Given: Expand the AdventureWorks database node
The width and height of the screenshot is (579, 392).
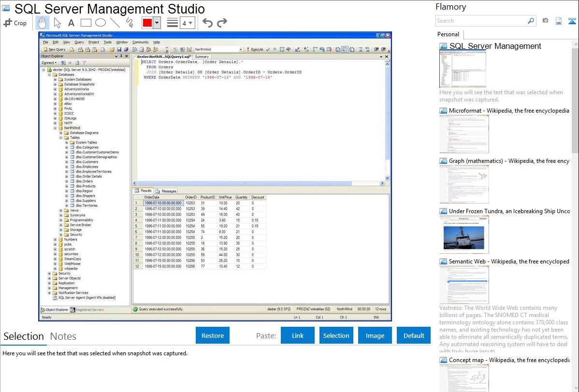Looking at the screenshot, I should tap(55, 89).
